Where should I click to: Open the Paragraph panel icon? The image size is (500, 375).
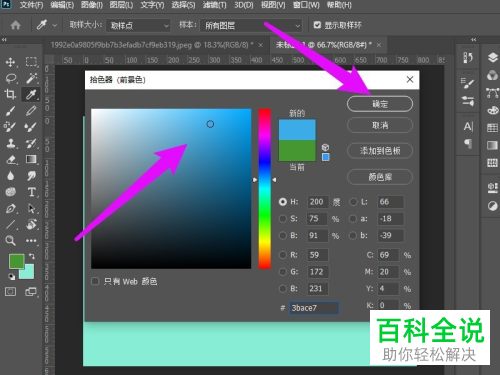(468, 144)
